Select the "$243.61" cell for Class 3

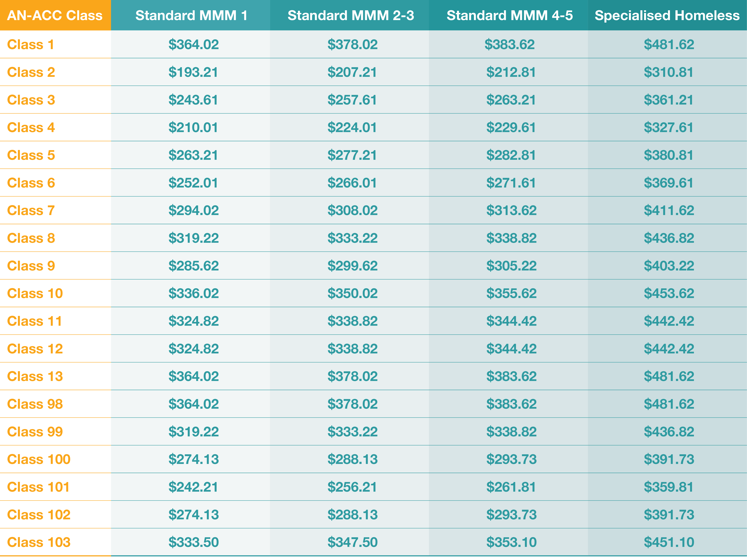[193, 100]
